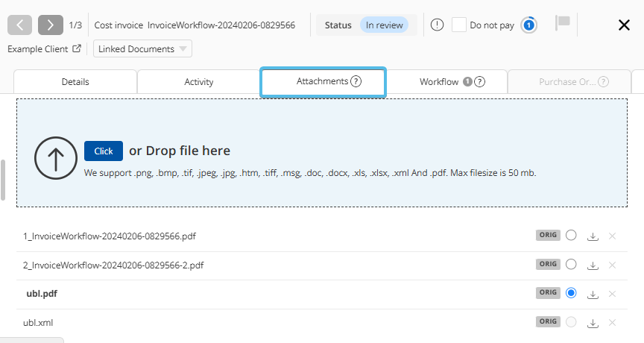Open the exclamation info icon
This screenshot has width=644, height=343.
437,25
